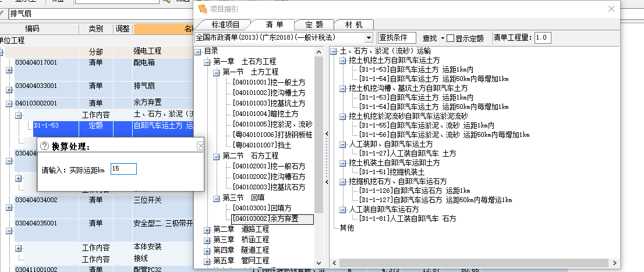The height and width of the screenshot is (272, 644).
Task: Collapse 第一章 土石方工程 node
Action: [207, 62]
